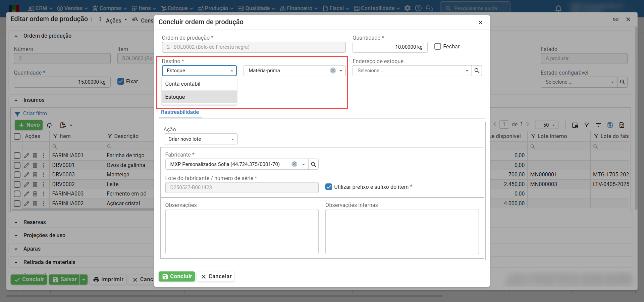Open the three-dot menu beside the window title

pyautogui.click(x=100, y=19)
